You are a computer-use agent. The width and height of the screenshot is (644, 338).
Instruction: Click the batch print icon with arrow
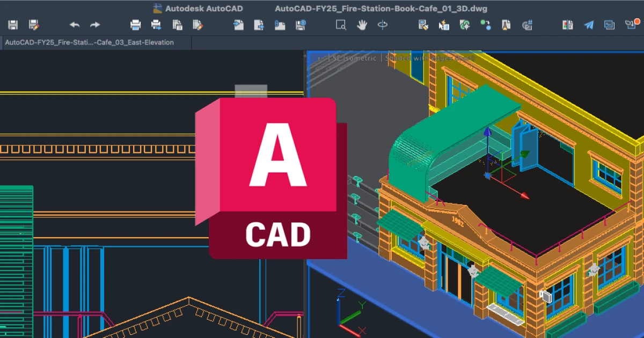coord(156,25)
